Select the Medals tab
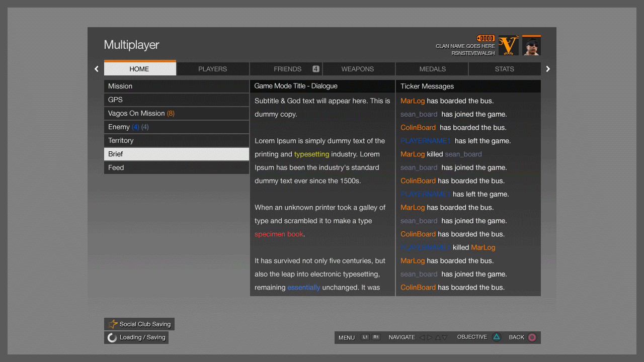Screen dimensions: 644x362 coord(432,69)
